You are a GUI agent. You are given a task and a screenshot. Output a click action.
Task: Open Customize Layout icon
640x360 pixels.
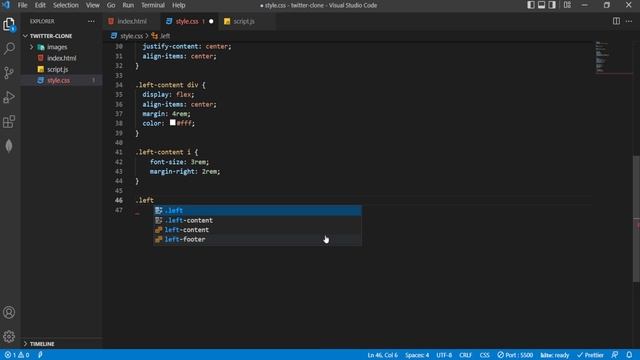point(567,5)
